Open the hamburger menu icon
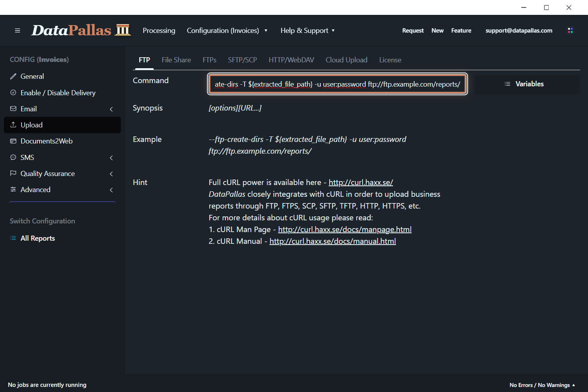The height and width of the screenshot is (392, 588). point(17,31)
